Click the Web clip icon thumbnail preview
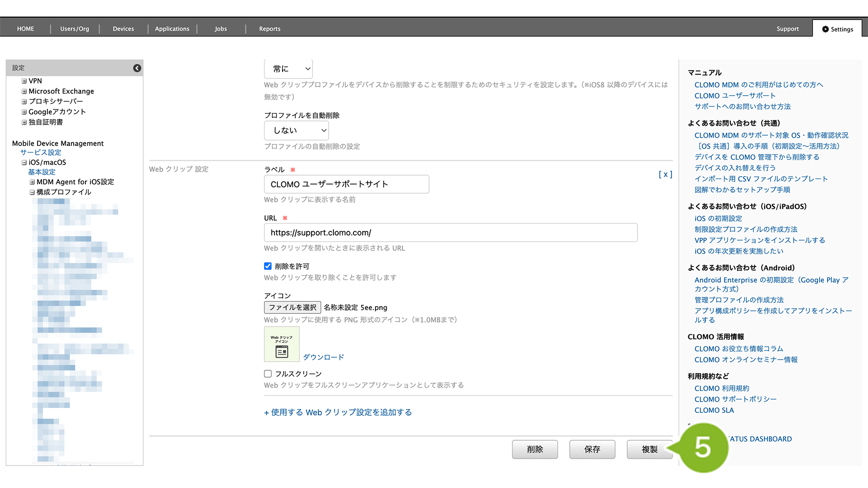 282,345
